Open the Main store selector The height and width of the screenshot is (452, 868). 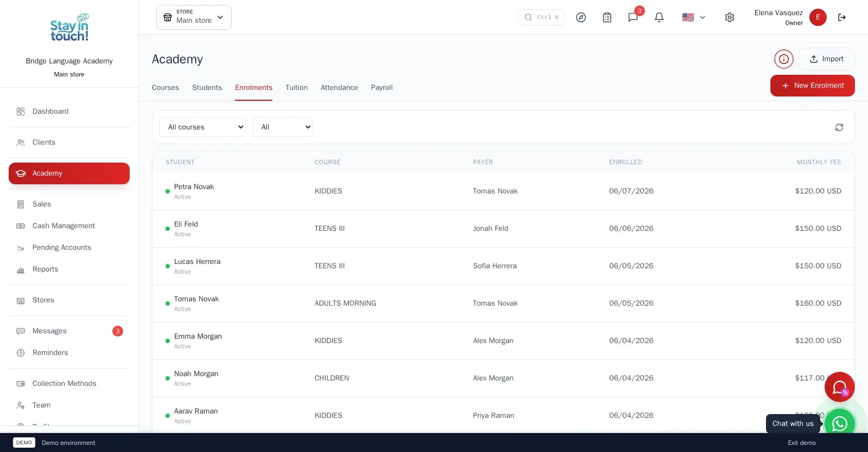pyautogui.click(x=194, y=17)
